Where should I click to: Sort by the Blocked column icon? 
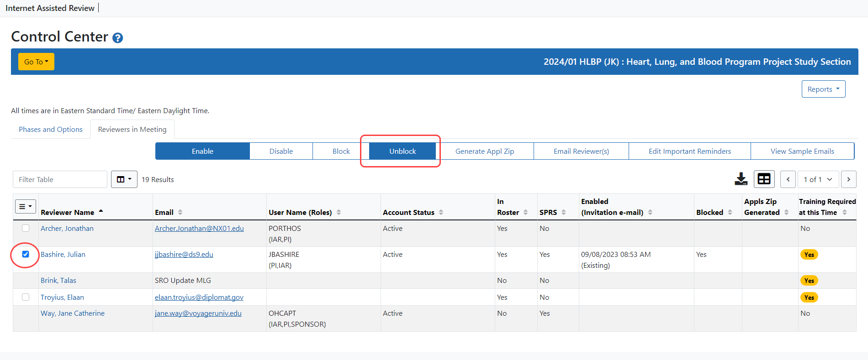(x=730, y=213)
